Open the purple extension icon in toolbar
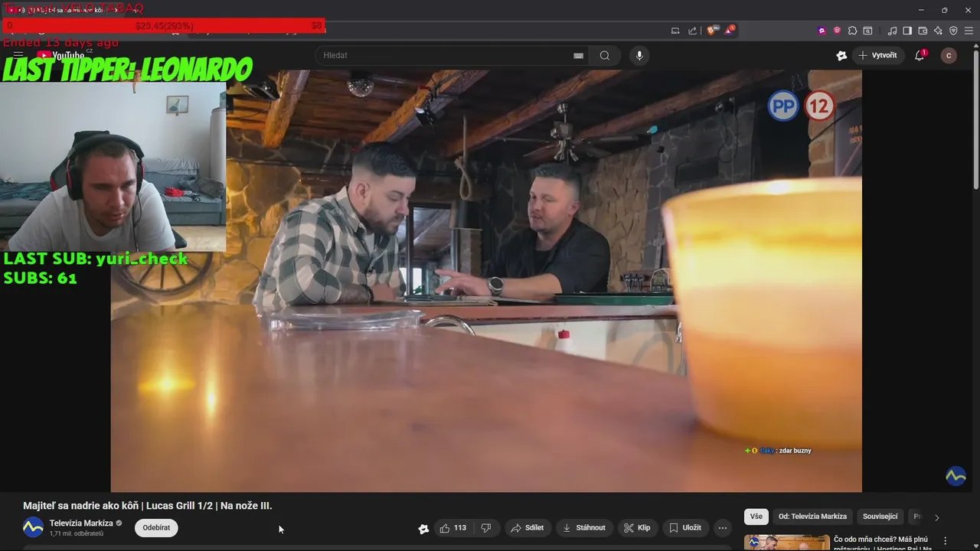This screenshot has width=980, height=551. [x=822, y=31]
